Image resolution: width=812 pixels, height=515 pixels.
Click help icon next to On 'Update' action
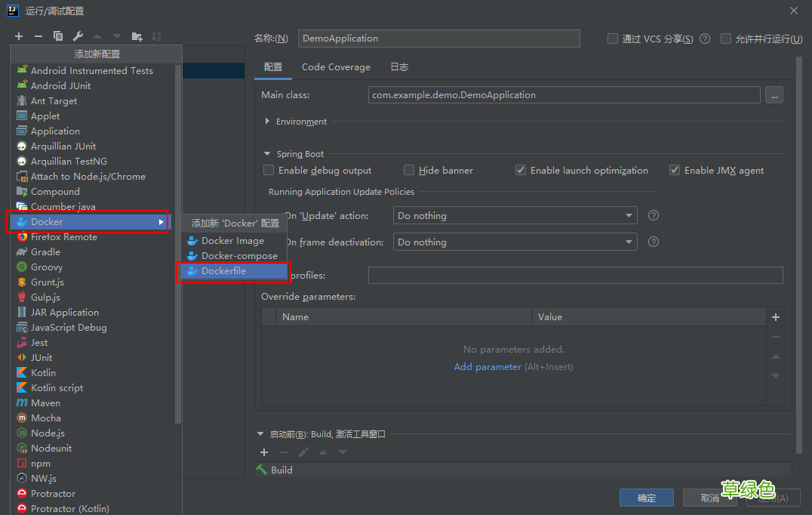point(654,215)
